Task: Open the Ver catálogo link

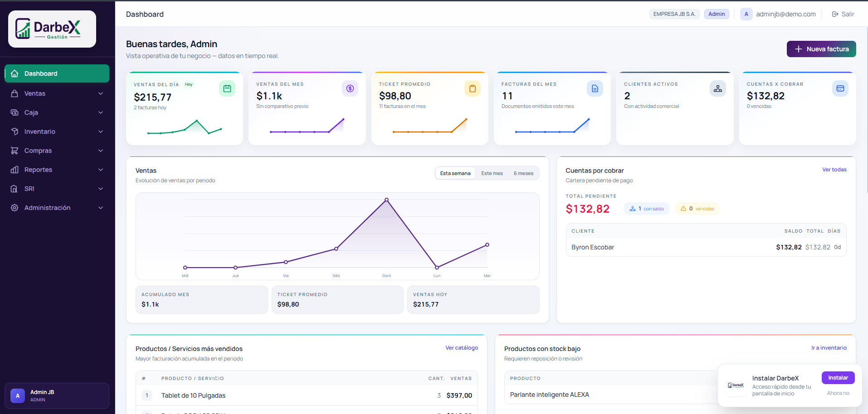Action: [462, 348]
